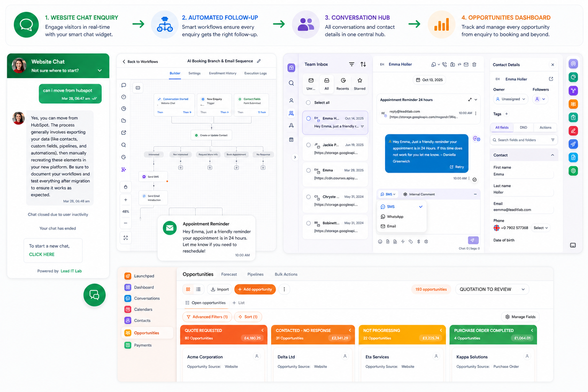Collapse the Contact section chevron
The height and width of the screenshot is (392, 588).
click(552, 155)
